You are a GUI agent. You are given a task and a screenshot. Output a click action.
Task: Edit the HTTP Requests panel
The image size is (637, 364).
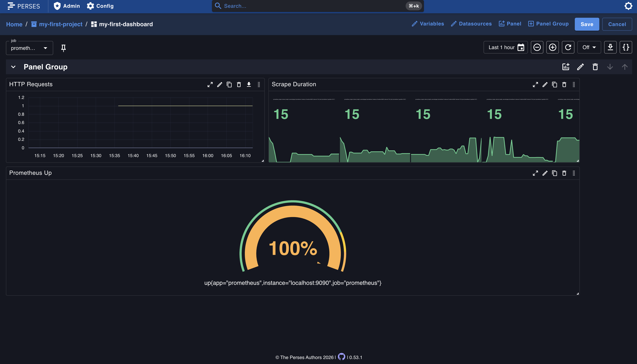click(220, 85)
